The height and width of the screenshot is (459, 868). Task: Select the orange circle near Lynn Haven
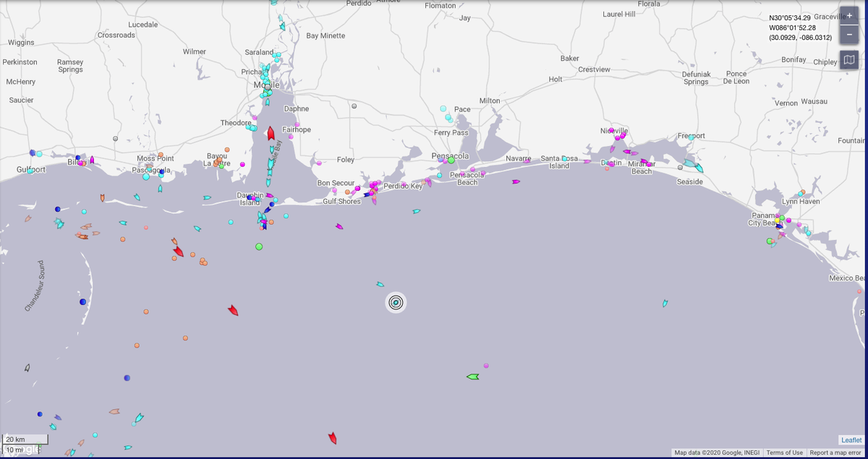(x=802, y=192)
